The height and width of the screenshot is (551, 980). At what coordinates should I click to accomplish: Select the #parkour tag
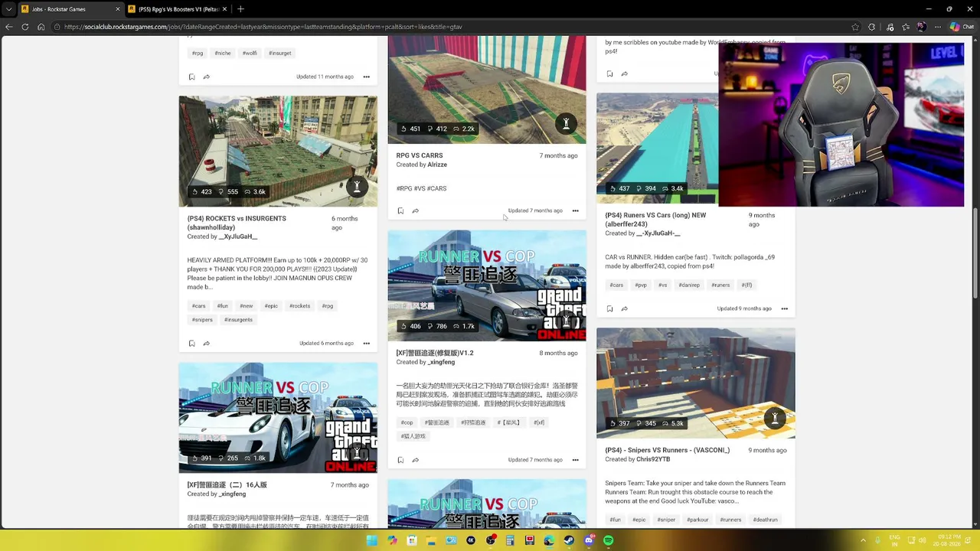click(697, 520)
